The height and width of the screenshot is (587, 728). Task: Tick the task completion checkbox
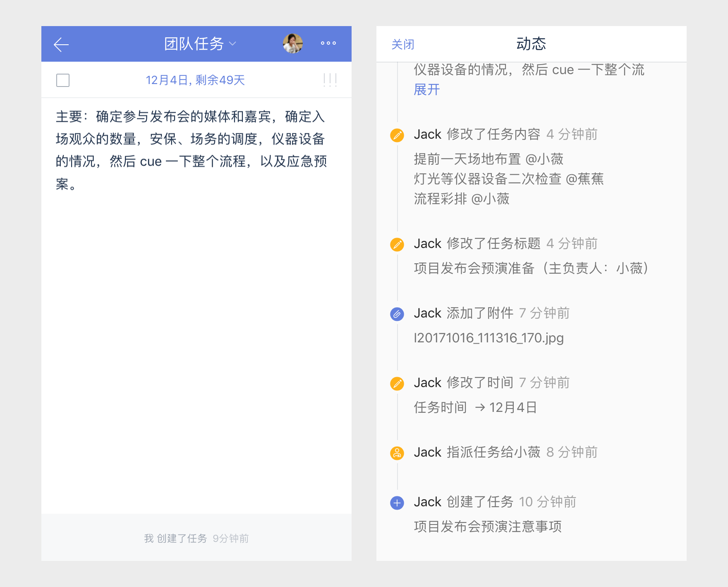(x=63, y=80)
